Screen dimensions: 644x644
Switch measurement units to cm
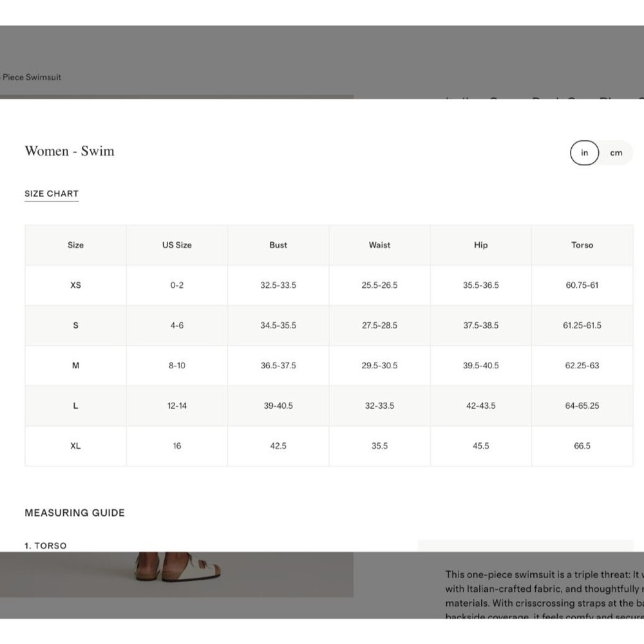pyautogui.click(x=616, y=153)
